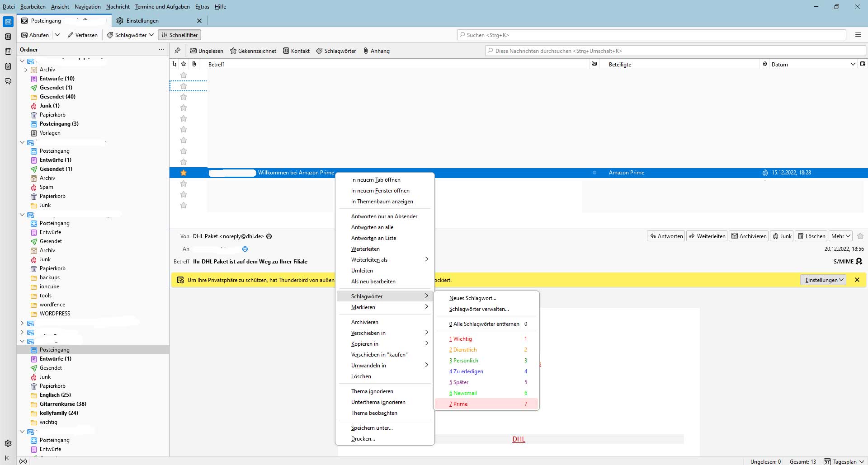Click the read-status column header icon
This screenshot has width=868, height=465.
coord(594,64)
